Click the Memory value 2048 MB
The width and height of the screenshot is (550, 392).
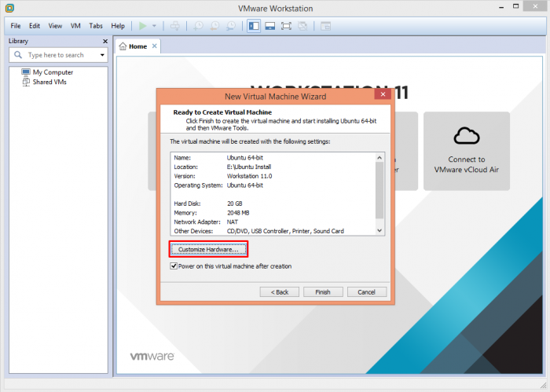click(238, 212)
